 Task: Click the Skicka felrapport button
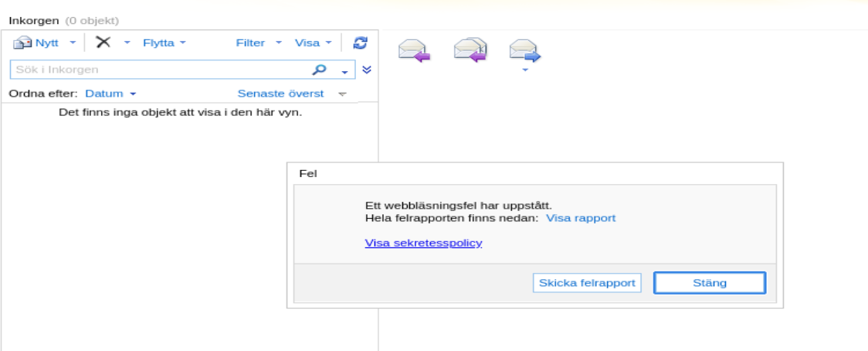click(x=588, y=283)
